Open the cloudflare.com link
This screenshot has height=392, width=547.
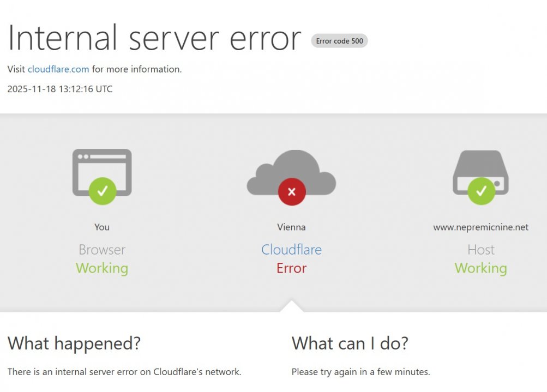click(x=58, y=69)
